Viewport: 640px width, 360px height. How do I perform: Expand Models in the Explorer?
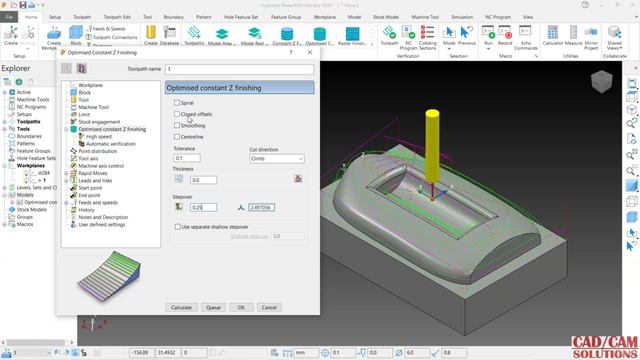pyautogui.click(x=4, y=195)
